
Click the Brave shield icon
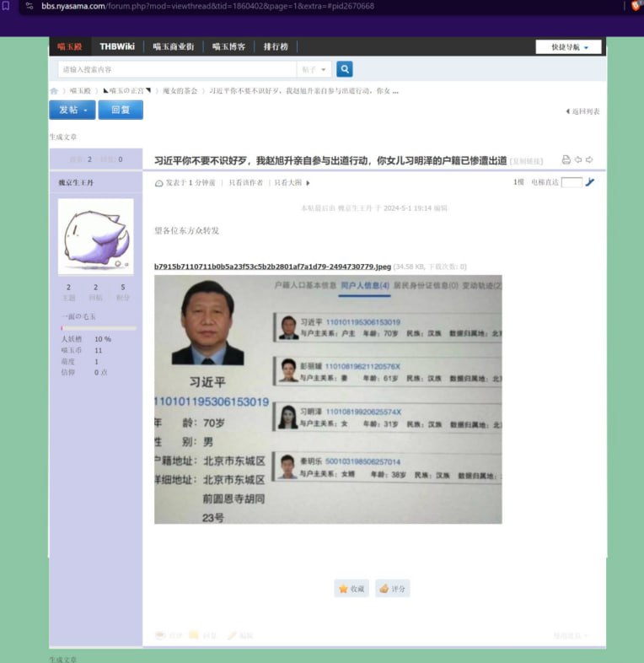tap(636, 6)
